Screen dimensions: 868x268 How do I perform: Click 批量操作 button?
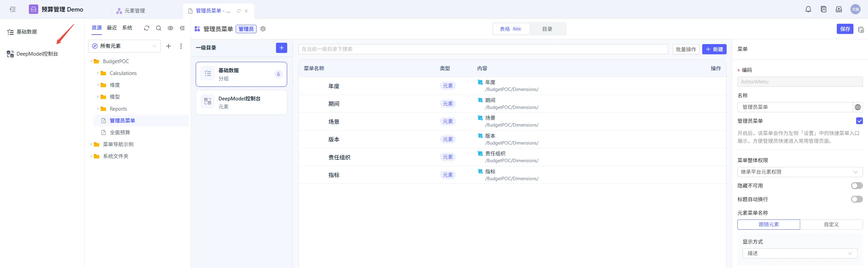click(686, 49)
